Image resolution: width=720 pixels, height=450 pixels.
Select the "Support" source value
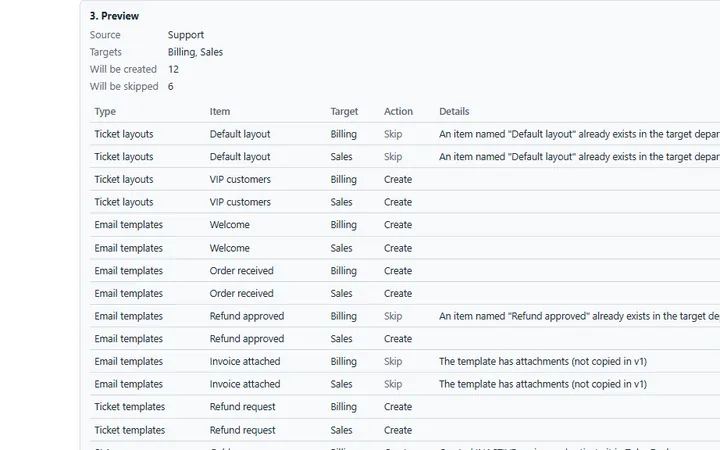186,35
